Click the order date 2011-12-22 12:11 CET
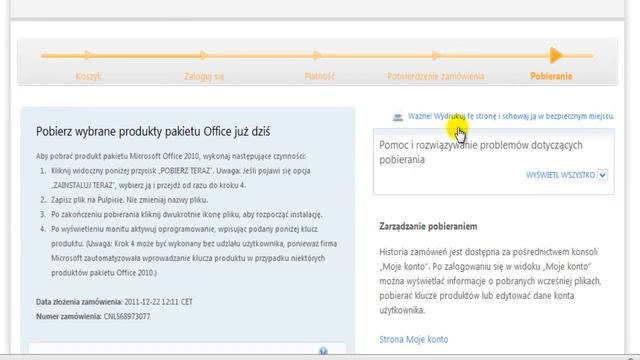The image size is (640, 360). (158, 302)
